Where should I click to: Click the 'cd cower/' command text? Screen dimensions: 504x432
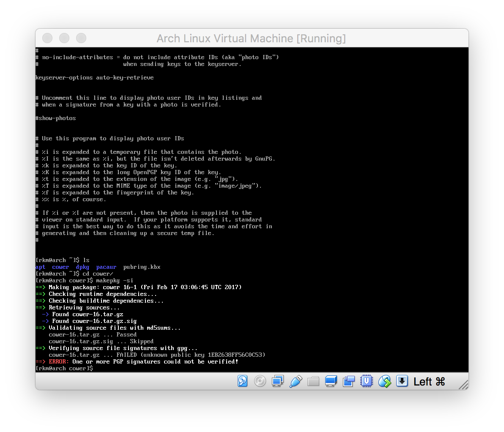[98, 274]
